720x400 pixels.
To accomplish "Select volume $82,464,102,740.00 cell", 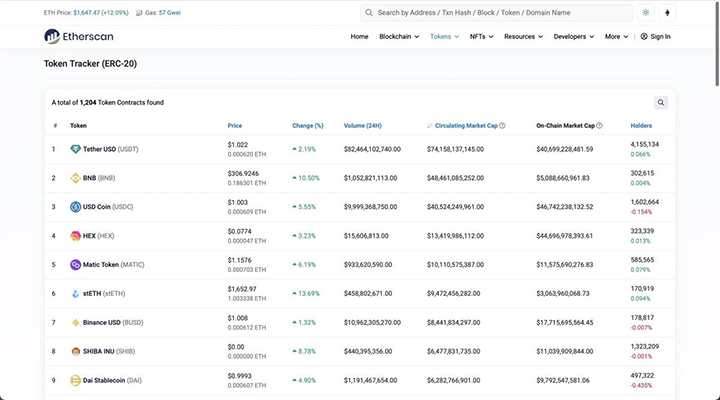I will [x=372, y=149].
